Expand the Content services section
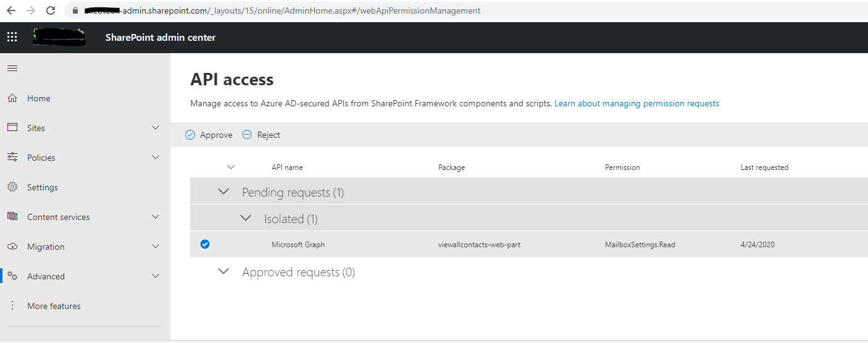The height and width of the screenshot is (343, 868). [156, 216]
